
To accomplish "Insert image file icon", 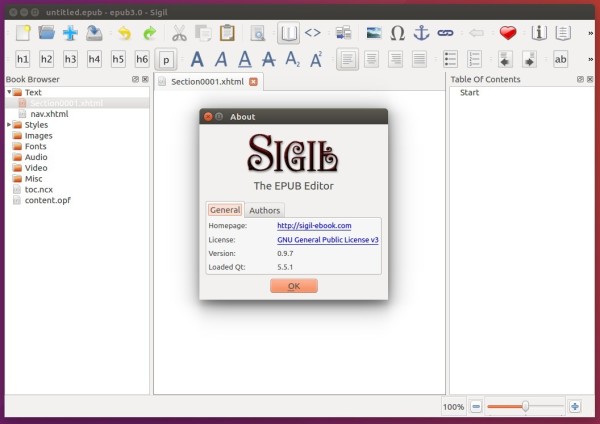I will [374, 33].
